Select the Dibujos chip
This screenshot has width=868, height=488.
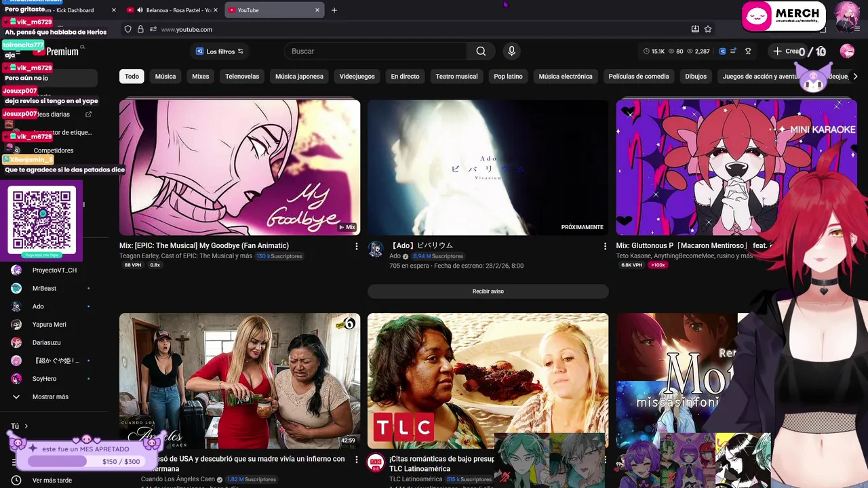pos(696,77)
